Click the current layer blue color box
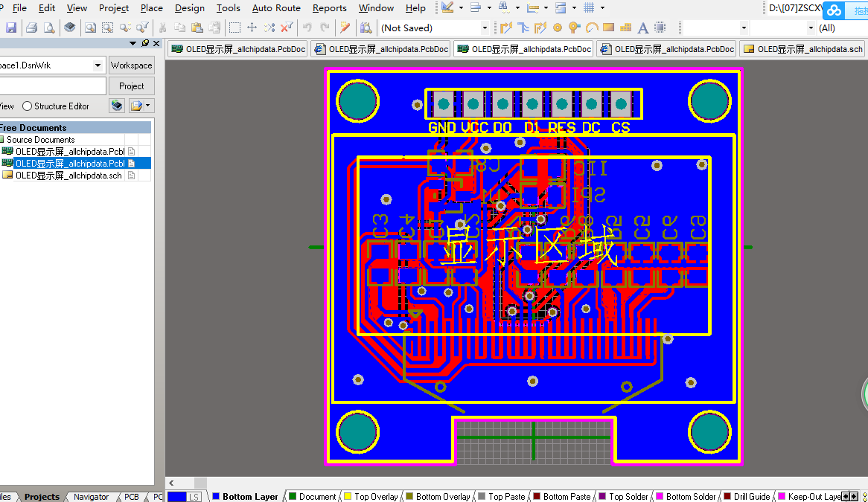Viewport: 868px width, 502px height. point(177,497)
